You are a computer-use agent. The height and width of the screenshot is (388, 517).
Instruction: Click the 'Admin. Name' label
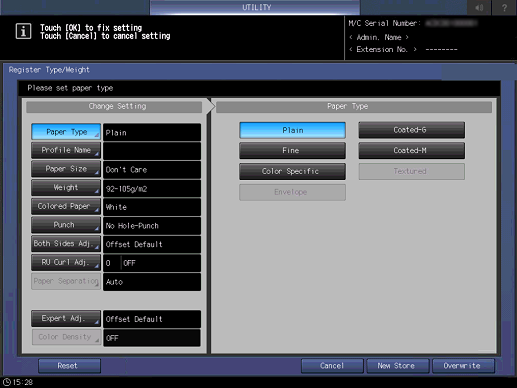pos(378,37)
